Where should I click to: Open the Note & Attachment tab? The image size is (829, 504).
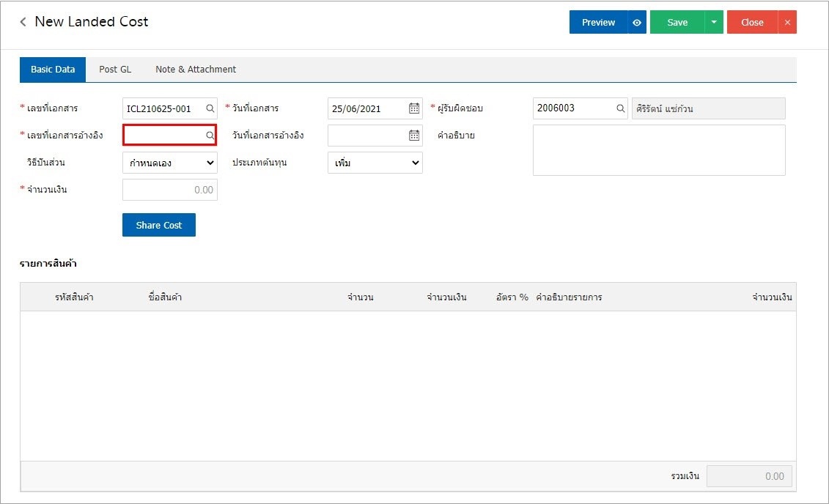pos(196,69)
